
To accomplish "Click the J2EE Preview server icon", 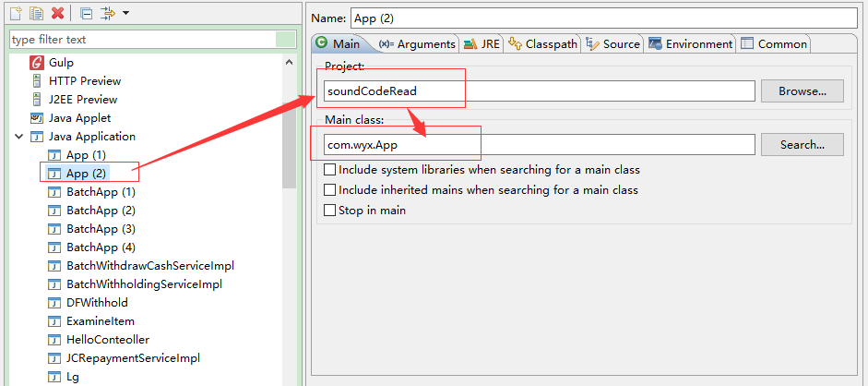I will coord(37,99).
